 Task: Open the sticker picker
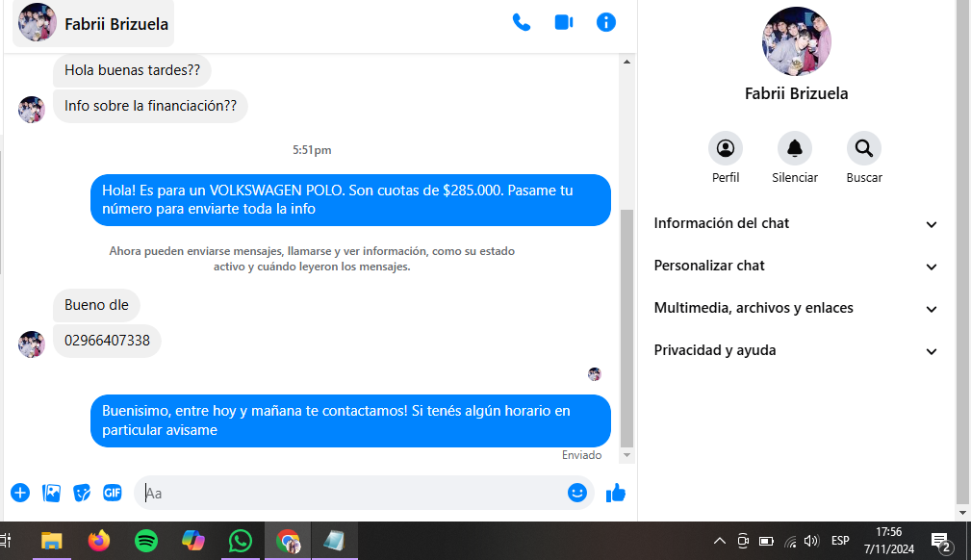click(x=82, y=493)
